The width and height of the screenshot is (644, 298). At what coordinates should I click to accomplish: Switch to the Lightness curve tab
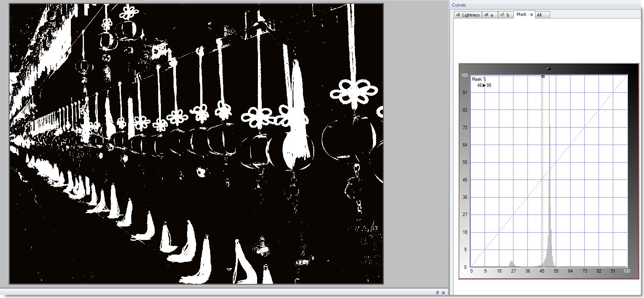coord(468,15)
